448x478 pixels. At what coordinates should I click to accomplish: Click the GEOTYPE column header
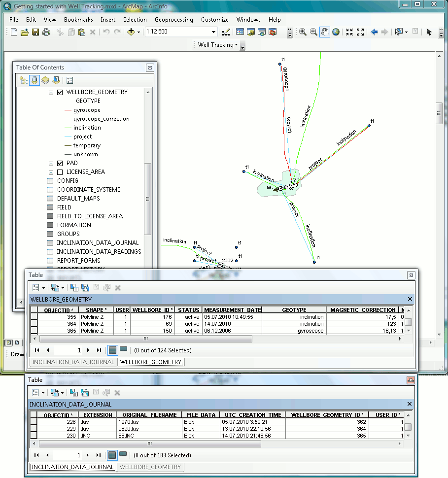pos(294,310)
